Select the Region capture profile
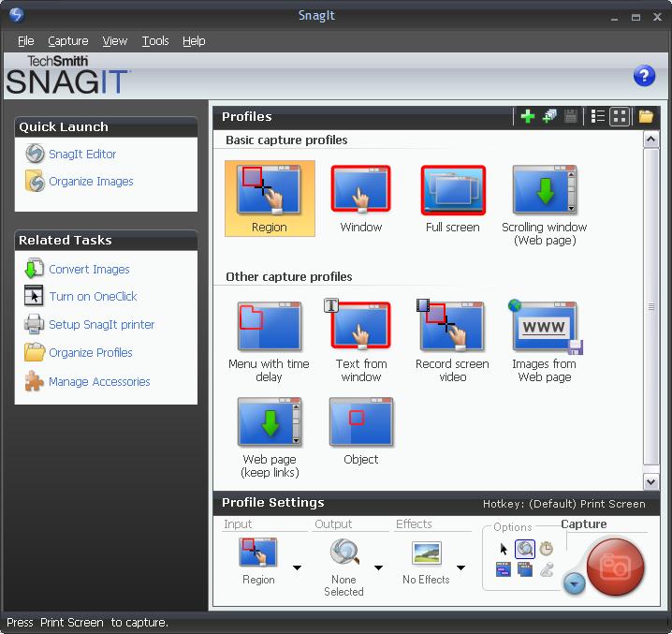 270,199
